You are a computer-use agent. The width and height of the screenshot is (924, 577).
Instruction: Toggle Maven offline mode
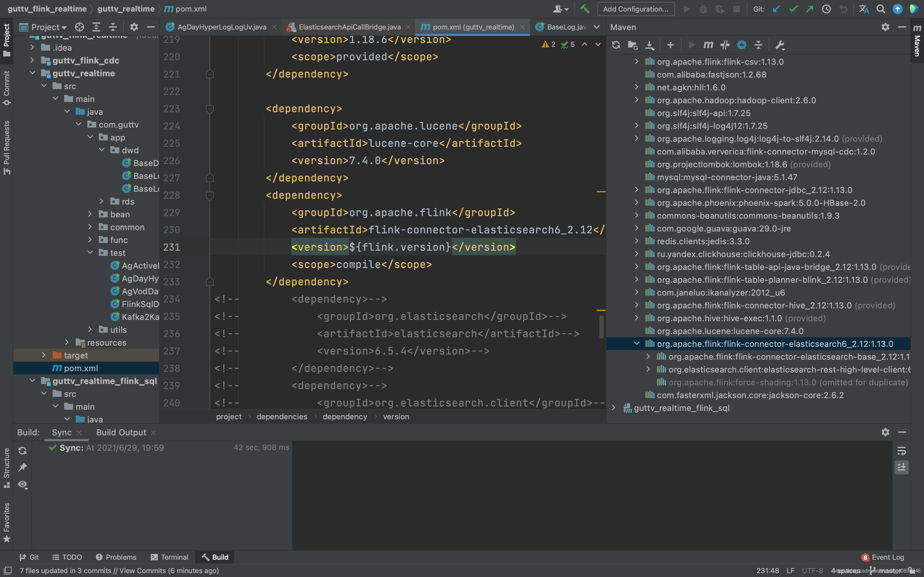pos(725,45)
